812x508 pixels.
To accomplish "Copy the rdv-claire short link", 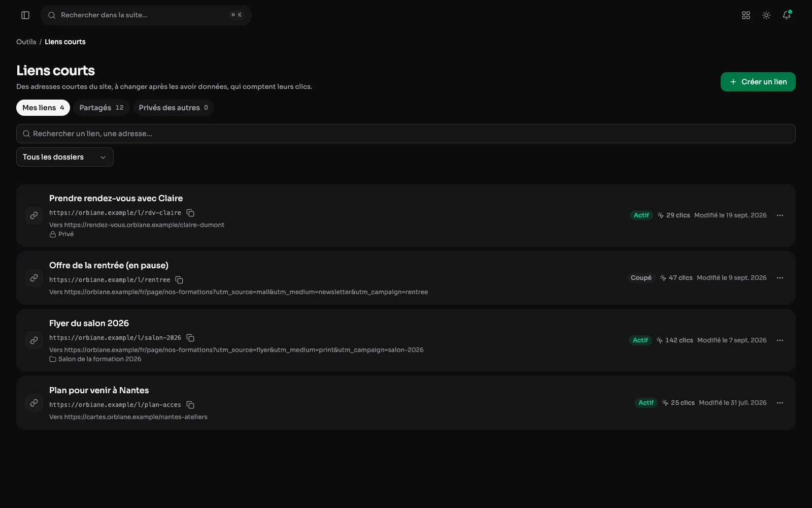I will coord(190,213).
